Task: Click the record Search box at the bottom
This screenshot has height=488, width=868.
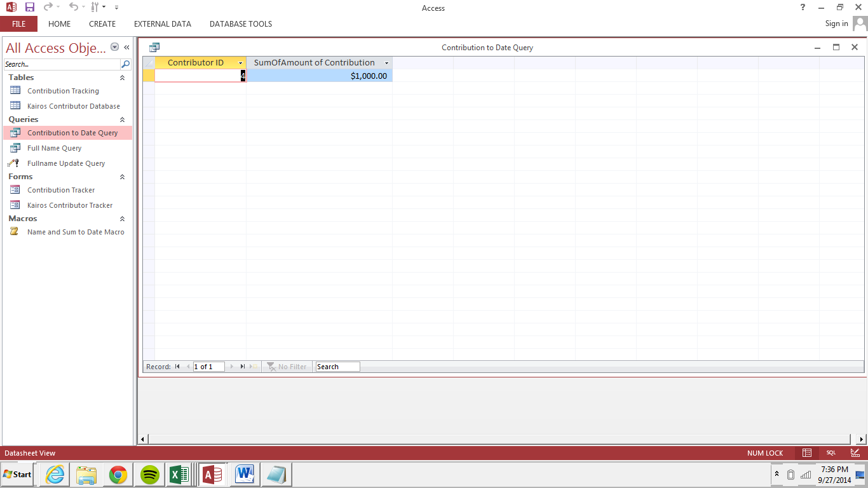Action: [337, 367]
